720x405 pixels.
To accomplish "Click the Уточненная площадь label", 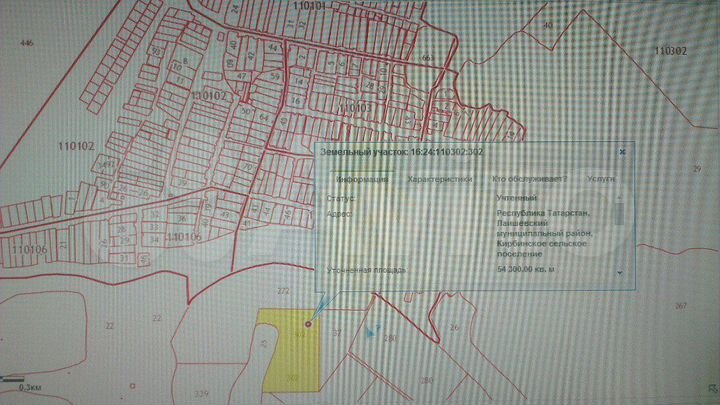I will pos(366,270).
